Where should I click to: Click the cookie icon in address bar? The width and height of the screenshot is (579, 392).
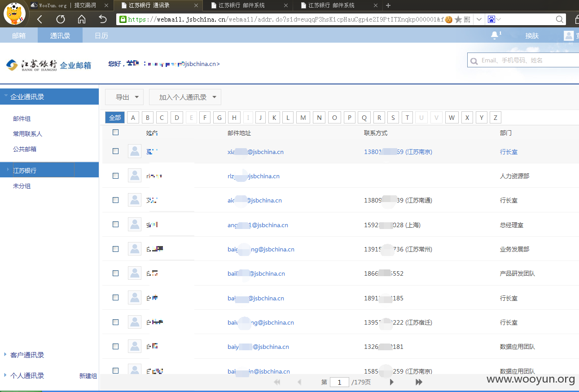(x=448, y=19)
